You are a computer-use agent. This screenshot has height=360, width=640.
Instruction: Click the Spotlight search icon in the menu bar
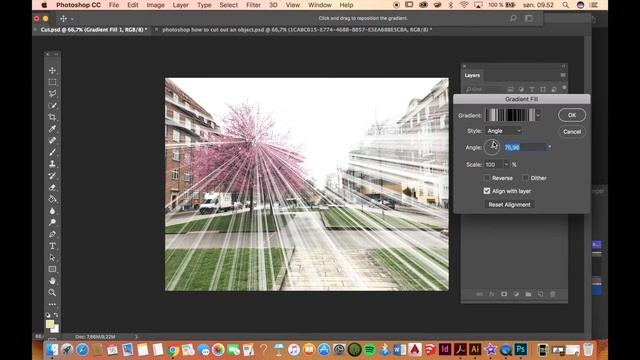[x=565, y=5]
